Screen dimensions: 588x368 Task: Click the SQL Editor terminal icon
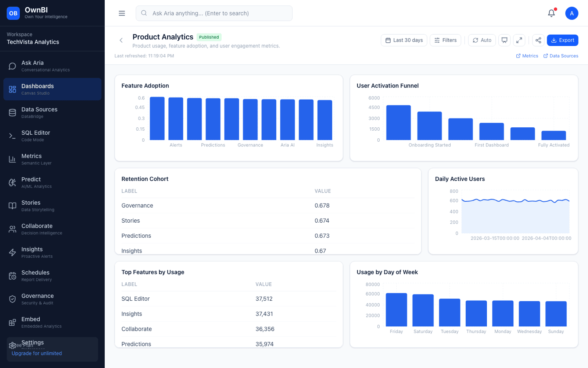point(12,136)
